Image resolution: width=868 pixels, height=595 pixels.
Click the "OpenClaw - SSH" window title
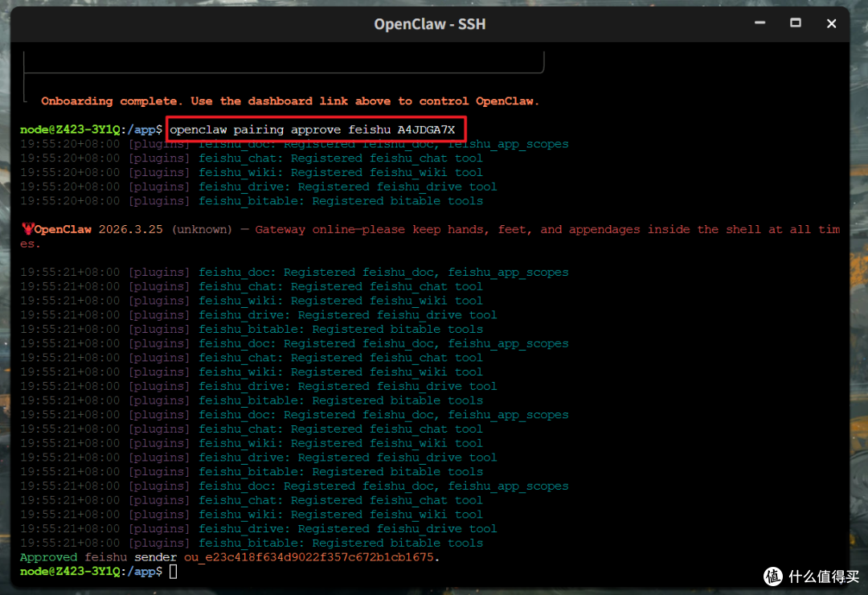[x=429, y=24]
